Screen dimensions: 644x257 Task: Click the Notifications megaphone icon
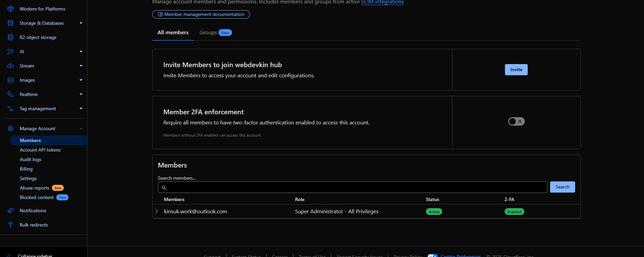pos(11,211)
